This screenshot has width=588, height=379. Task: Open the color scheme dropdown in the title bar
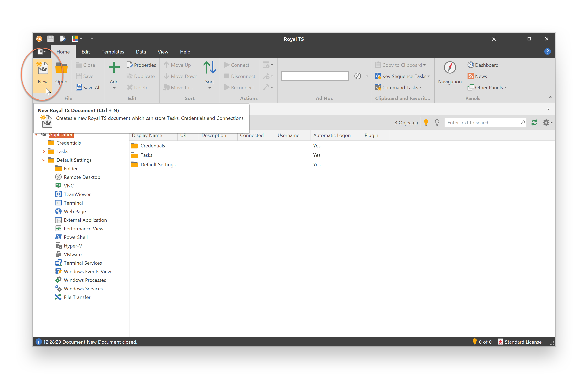coord(81,39)
